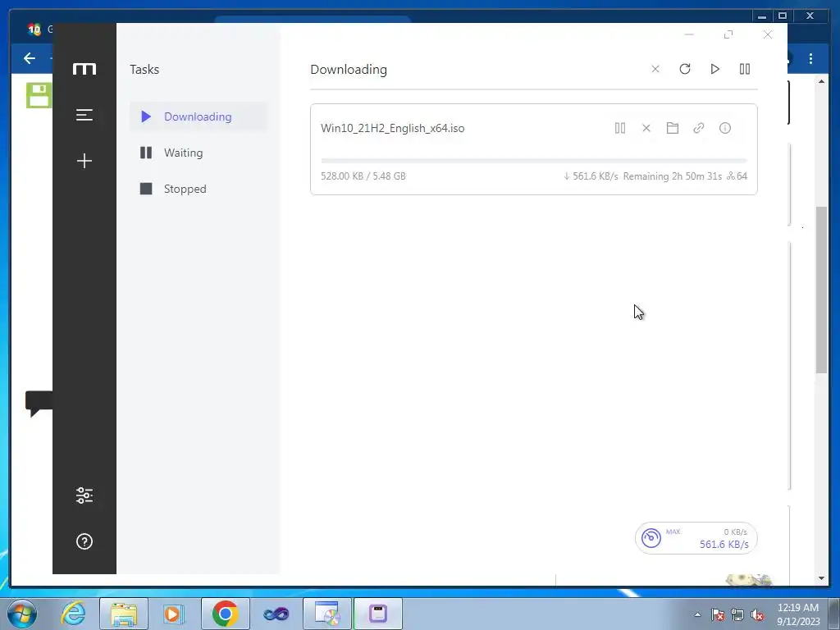Refresh the task list
This screenshot has height=630, width=840.
685,69
